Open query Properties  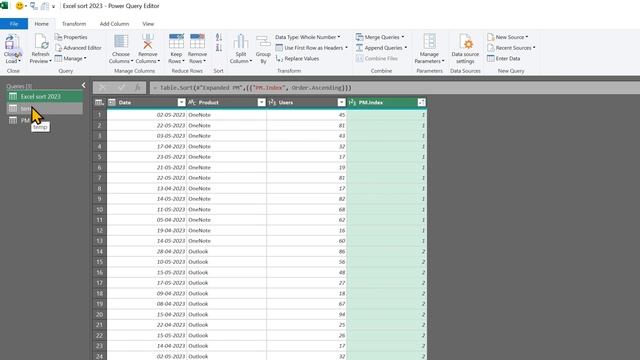[71, 37]
